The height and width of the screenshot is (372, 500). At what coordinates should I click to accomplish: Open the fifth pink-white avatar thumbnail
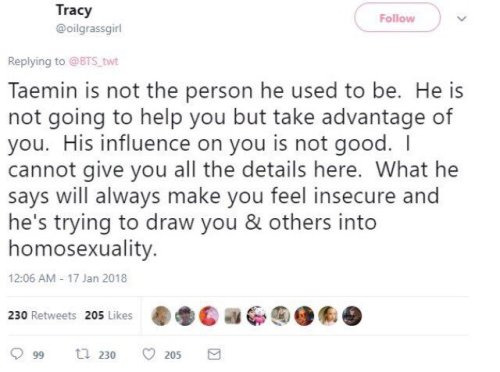coord(257,315)
